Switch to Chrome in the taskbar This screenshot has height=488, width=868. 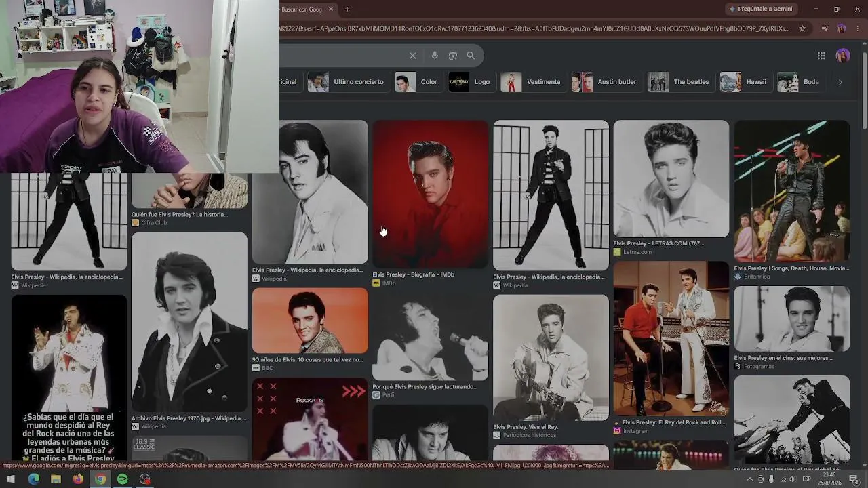pyautogui.click(x=100, y=479)
